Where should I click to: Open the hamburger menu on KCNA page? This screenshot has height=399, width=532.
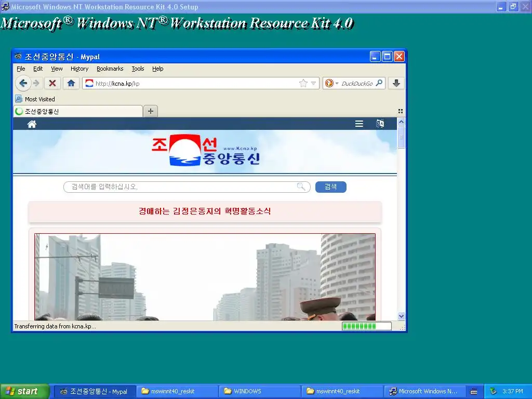[359, 124]
